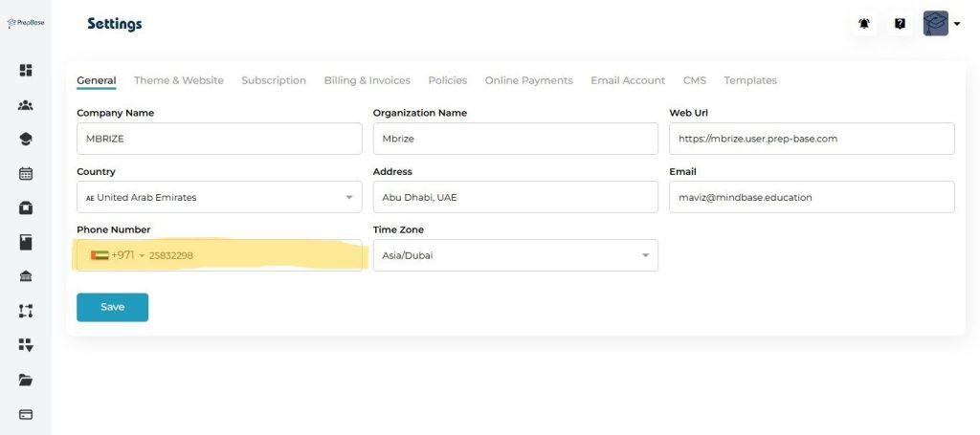Open the help question mark icon
This screenshot has width=980, height=435.
pyautogui.click(x=900, y=24)
